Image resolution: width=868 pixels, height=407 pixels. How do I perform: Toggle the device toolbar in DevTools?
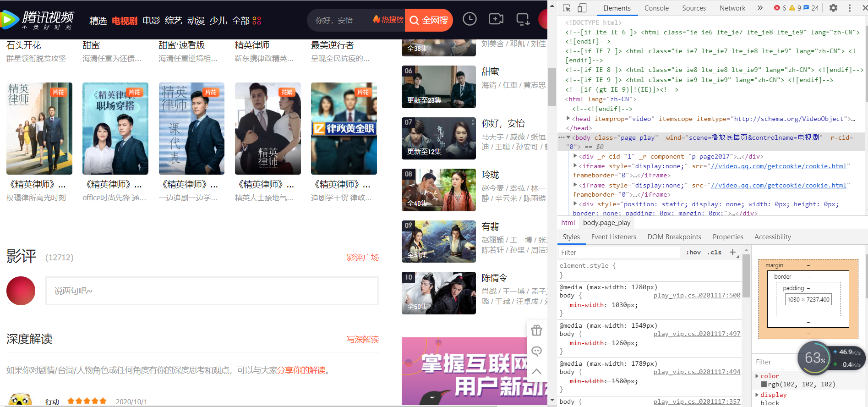(x=582, y=8)
